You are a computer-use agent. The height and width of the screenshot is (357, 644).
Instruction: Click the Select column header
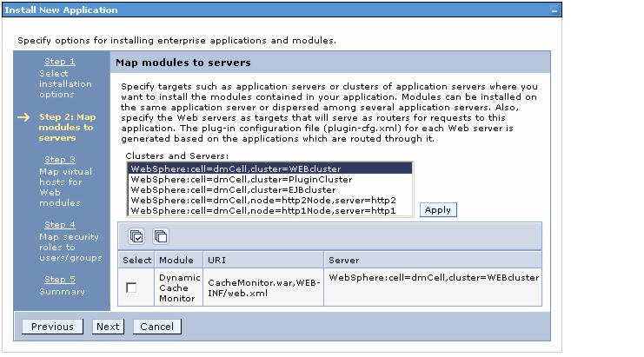136,261
